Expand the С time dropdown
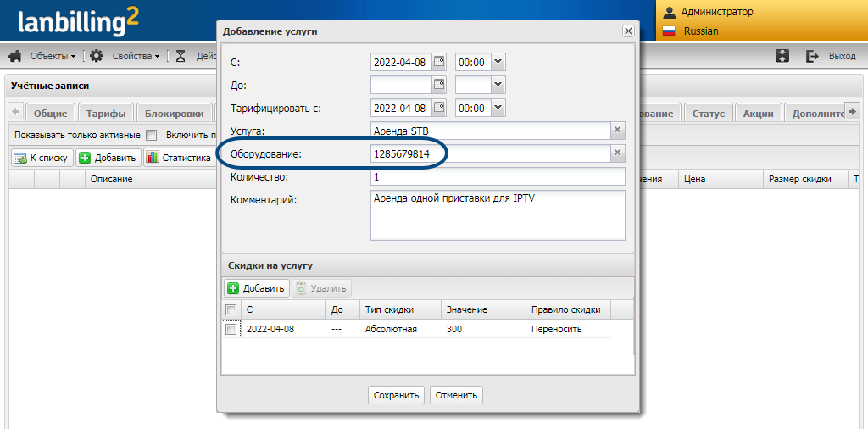The width and height of the screenshot is (868, 429). point(498,62)
